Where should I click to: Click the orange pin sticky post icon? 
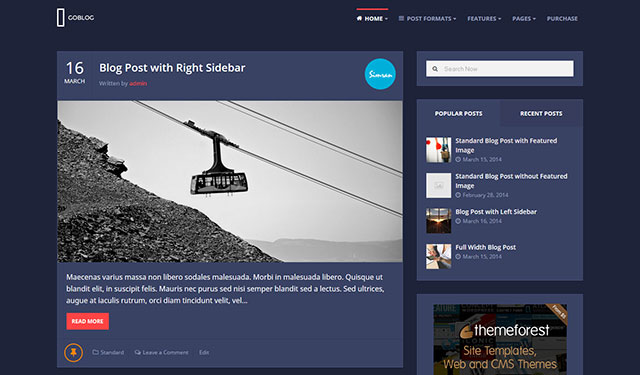[x=73, y=353]
